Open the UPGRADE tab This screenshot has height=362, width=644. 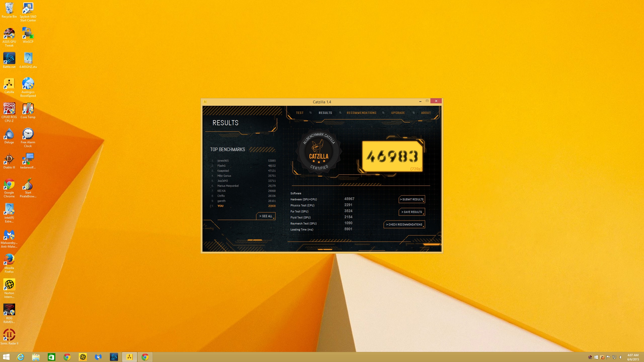click(x=398, y=113)
